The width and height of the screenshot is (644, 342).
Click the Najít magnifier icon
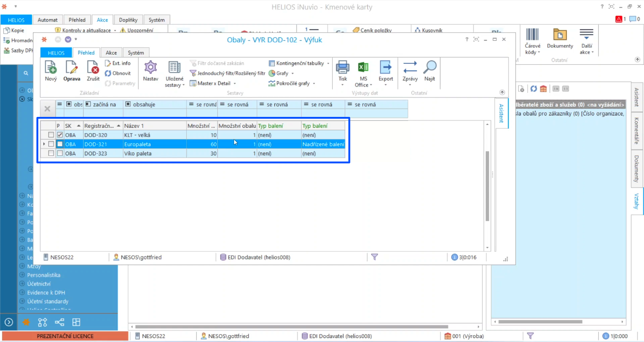430,68
